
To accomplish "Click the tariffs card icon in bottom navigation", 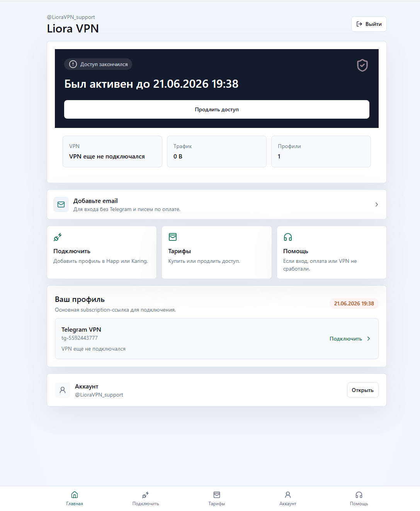I will pos(217,495).
